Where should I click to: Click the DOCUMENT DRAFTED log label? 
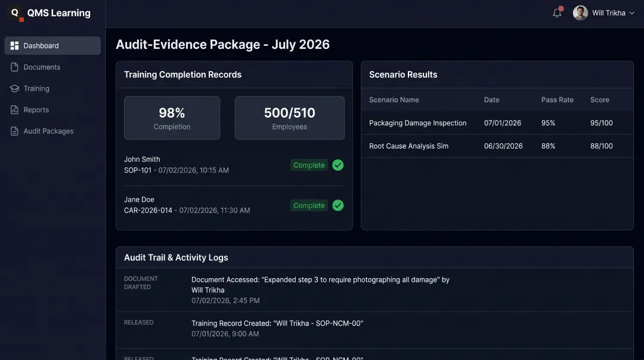coord(141,282)
